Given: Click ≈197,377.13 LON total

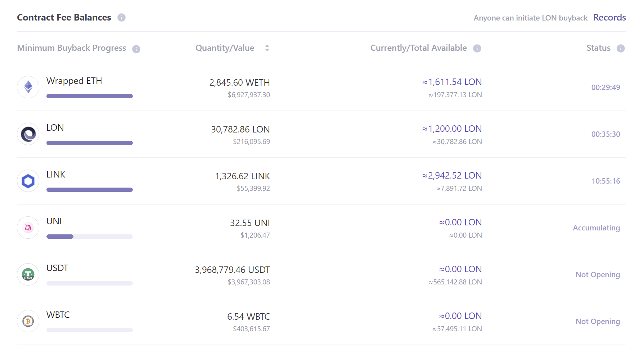Looking at the screenshot, I should pyautogui.click(x=455, y=95).
